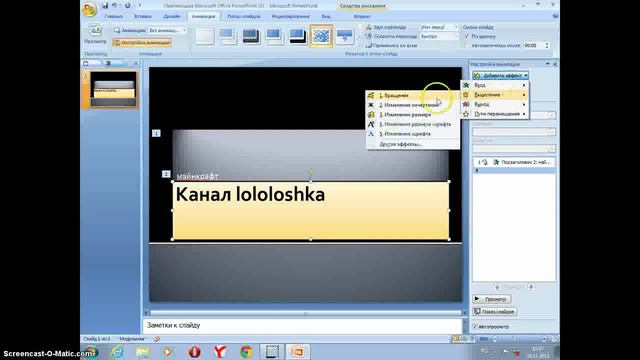640x360 pixels.
Task: Switch to the 'Показ слайдов' ribbon tab
Action: (x=244, y=16)
